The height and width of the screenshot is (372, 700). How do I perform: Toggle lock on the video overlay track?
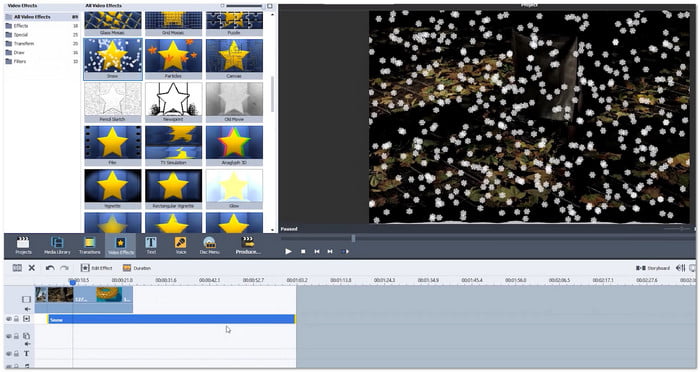(x=17, y=336)
